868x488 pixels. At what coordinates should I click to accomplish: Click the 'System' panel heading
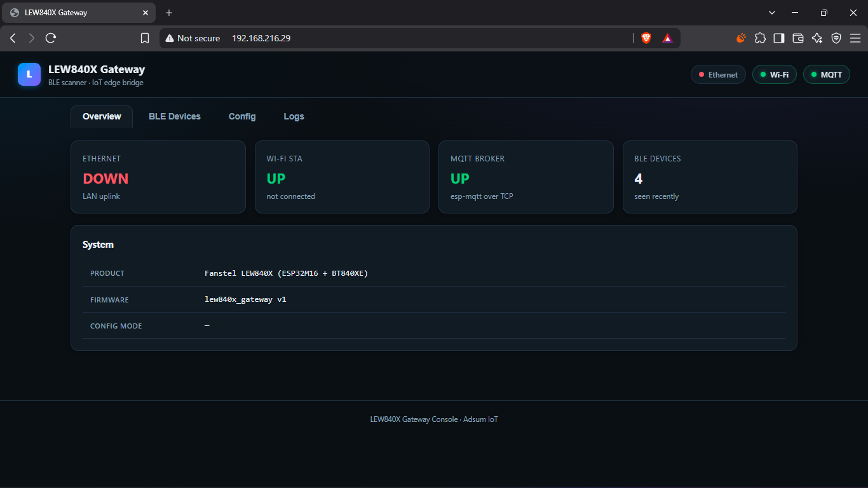(98, 245)
